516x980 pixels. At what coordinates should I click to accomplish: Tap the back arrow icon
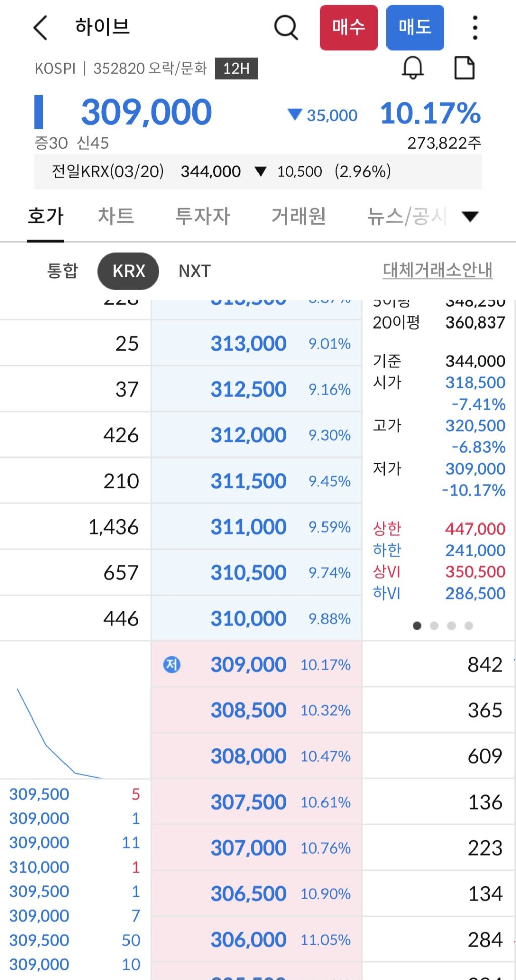[x=40, y=27]
